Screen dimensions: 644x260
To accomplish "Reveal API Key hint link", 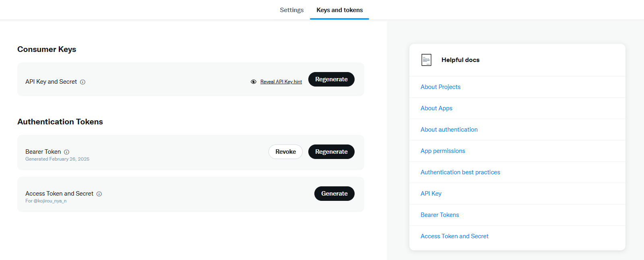I will [x=281, y=82].
